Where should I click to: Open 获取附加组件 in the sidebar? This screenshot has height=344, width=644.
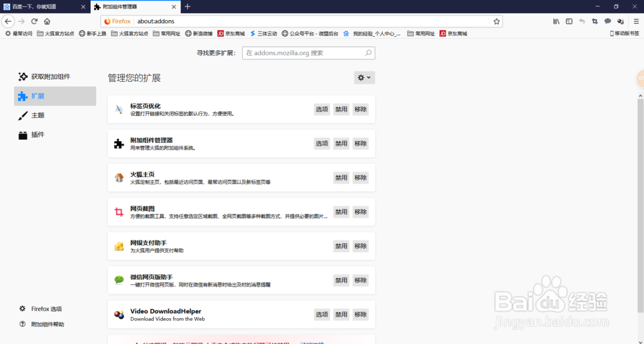[55, 77]
